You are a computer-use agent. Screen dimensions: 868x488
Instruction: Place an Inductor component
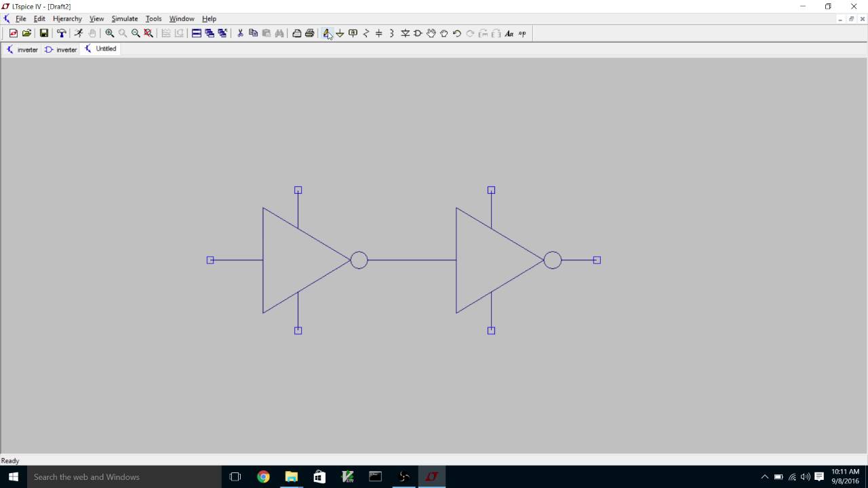point(392,33)
